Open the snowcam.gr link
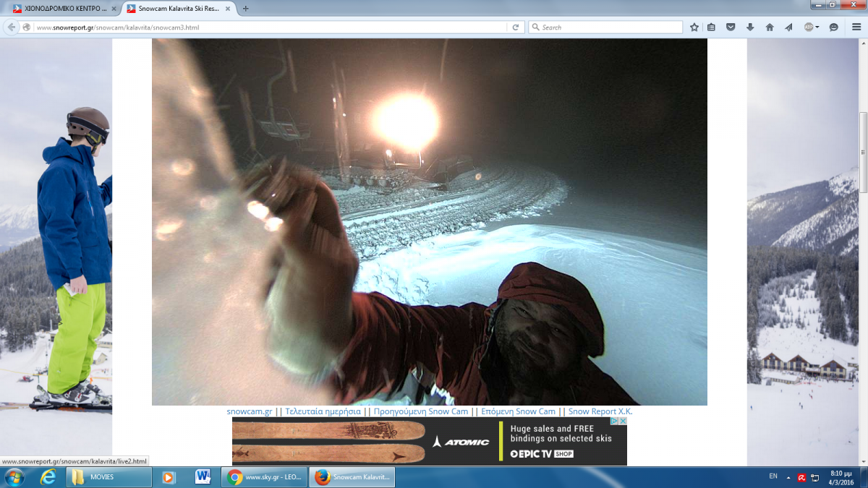 click(x=249, y=411)
